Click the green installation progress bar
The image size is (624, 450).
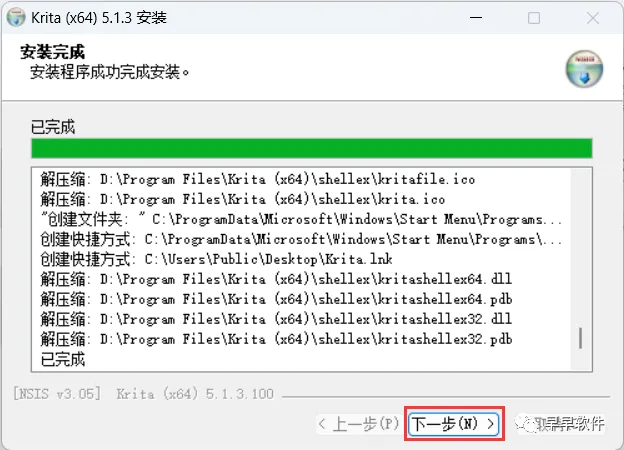click(x=312, y=148)
